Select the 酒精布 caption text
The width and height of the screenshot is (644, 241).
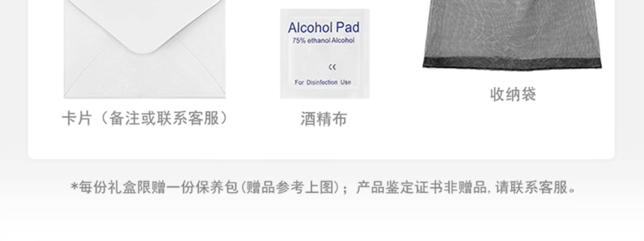pyautogui.click(x=324, y=119)
